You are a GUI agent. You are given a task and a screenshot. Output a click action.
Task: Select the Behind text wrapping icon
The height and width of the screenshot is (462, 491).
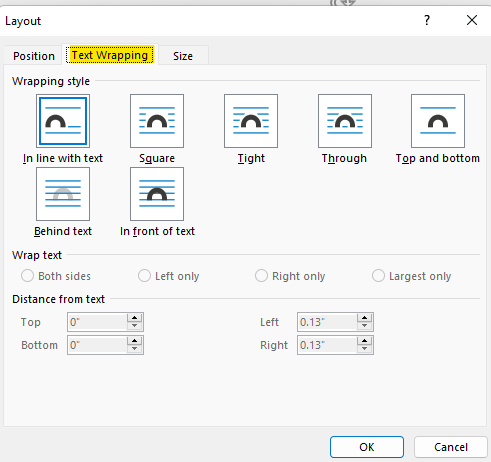63,194
